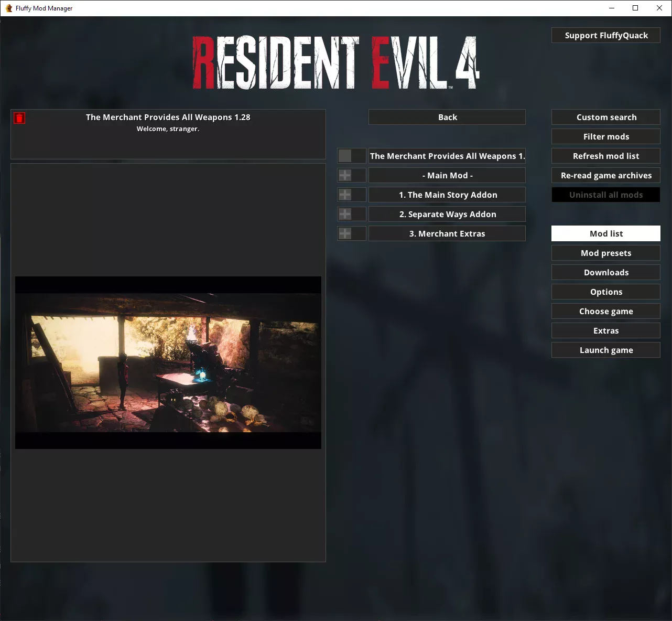Screen dimensions: 672x621
Task: Select the 3. Merchant Extras entry
Action: (x=447, y=233)
